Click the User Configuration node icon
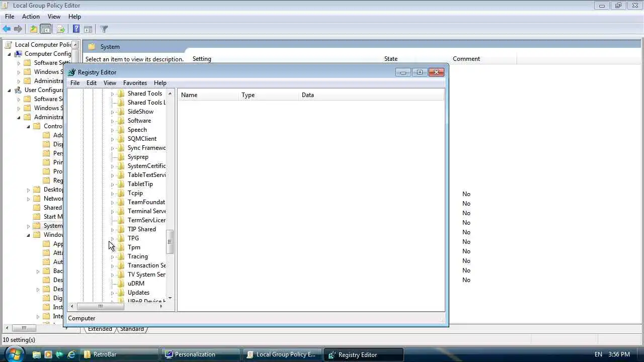 coord(18,90)
